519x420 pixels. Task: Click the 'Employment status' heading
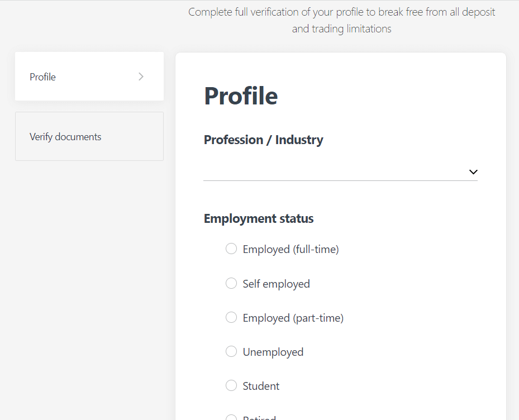259,218
